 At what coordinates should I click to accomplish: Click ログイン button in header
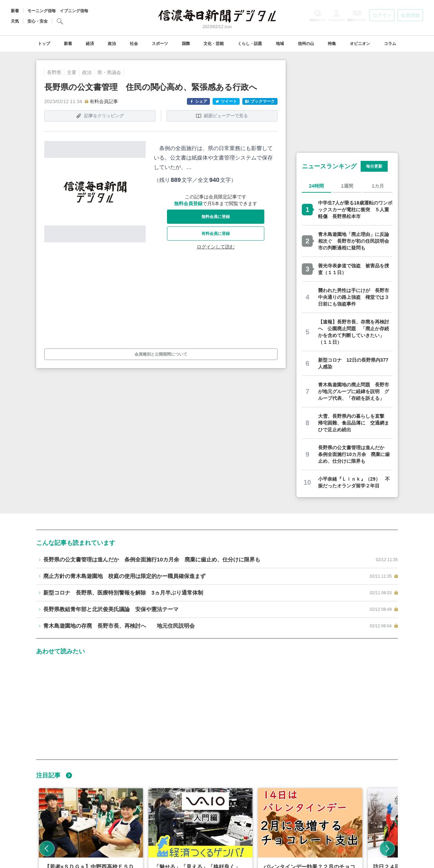[x=382, y=15]
